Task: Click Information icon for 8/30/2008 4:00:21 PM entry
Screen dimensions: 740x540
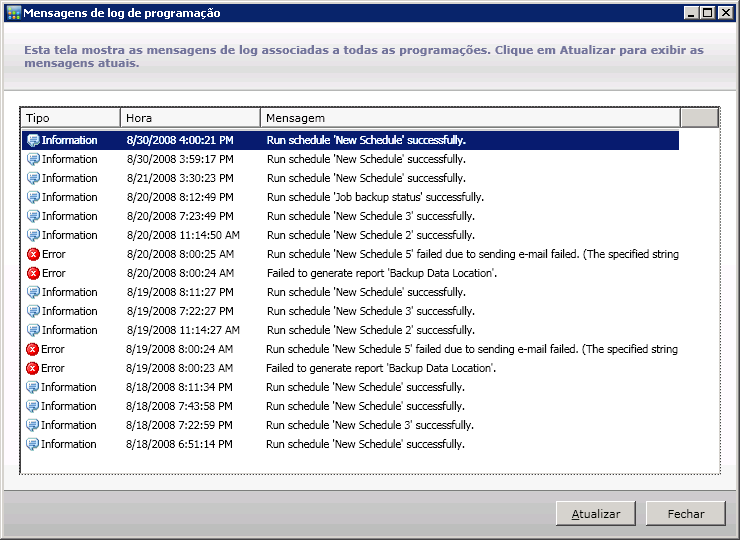Action: [x=33, y=141]
